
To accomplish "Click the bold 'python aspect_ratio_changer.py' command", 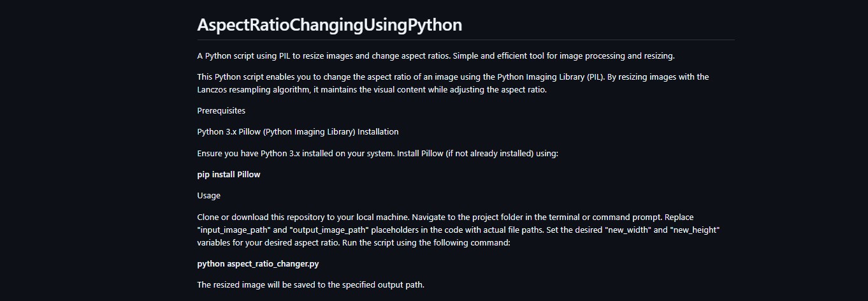I will tap(257, 263).
